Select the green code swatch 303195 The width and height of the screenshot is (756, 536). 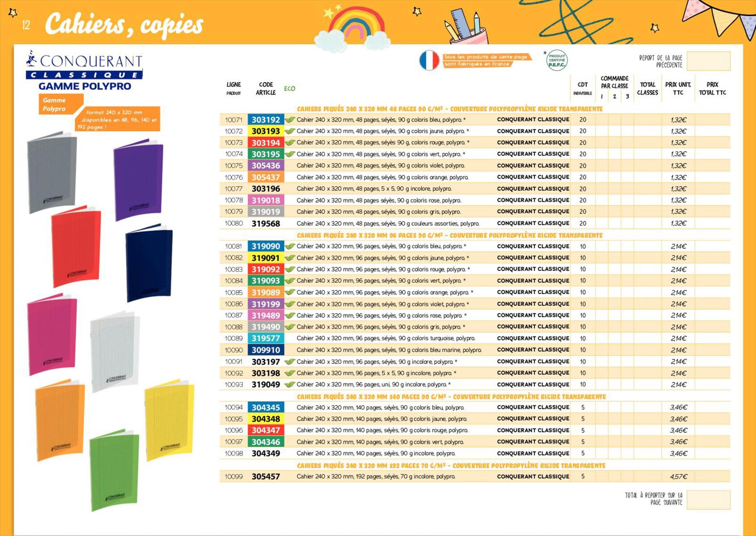(266, 154)
